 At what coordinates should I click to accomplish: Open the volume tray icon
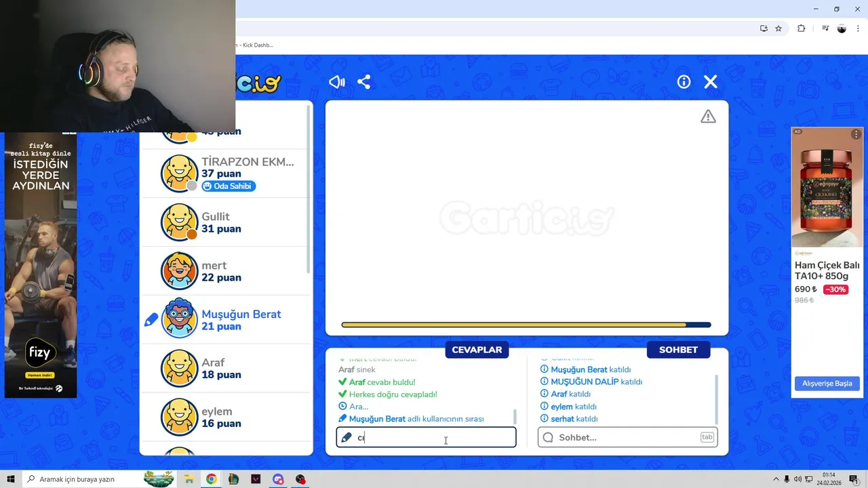tap(797, 479)
